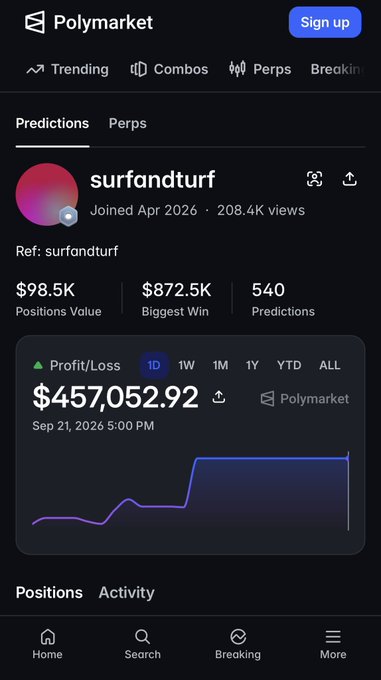This screenshot has height=680, width=381.
Task: Select the 1M time range
Action: tap(220, 366)
